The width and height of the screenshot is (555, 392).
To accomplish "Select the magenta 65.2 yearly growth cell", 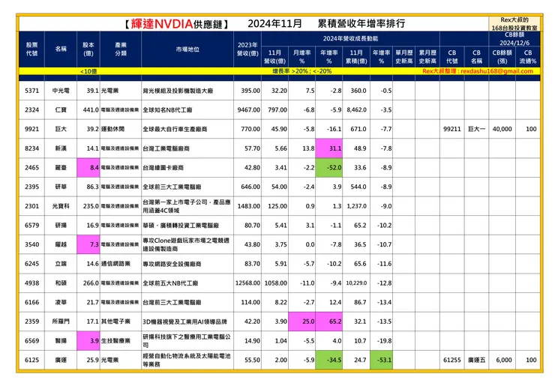I will point(329,322).
